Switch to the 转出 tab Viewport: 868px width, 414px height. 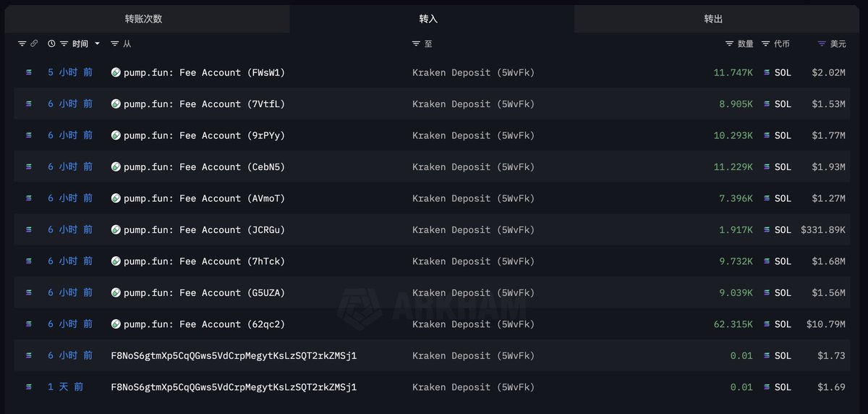pos(713,19)
